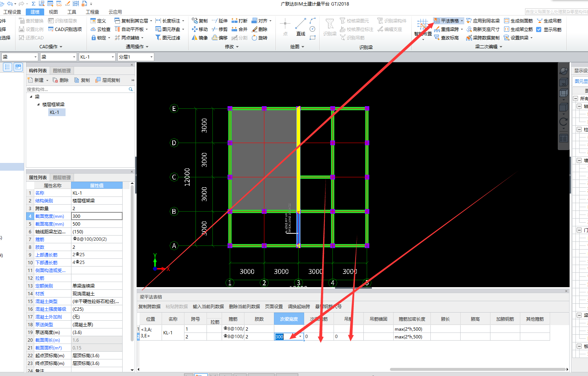Select the 镜像 mirror tool

coord(200,38)
